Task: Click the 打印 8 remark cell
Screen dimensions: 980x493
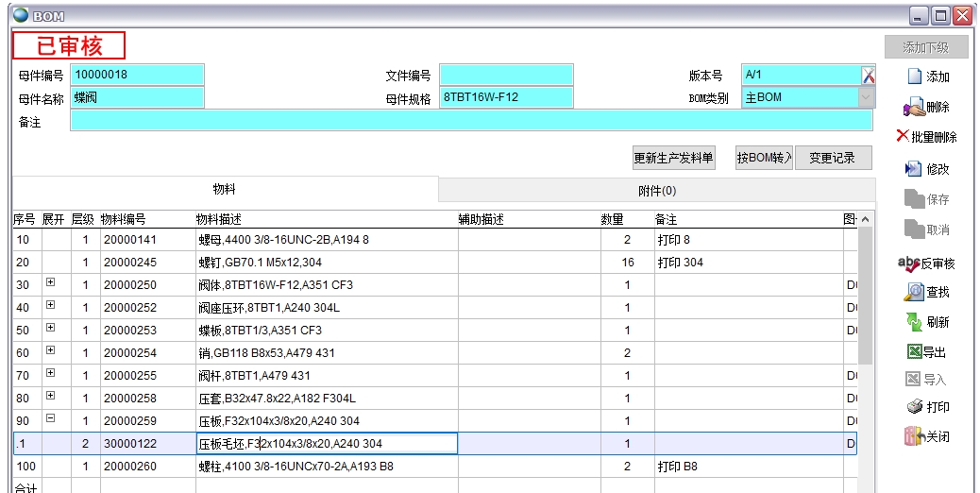Action: (749, 240)
